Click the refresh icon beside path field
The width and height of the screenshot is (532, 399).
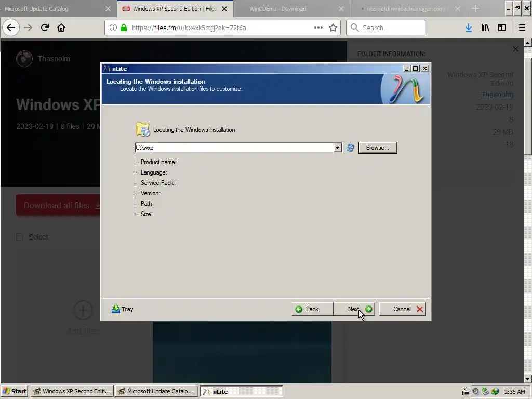[350, 148]
